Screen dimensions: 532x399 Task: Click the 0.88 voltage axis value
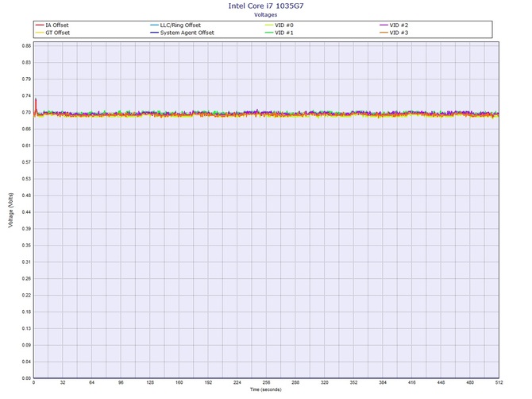pos(26,46)
